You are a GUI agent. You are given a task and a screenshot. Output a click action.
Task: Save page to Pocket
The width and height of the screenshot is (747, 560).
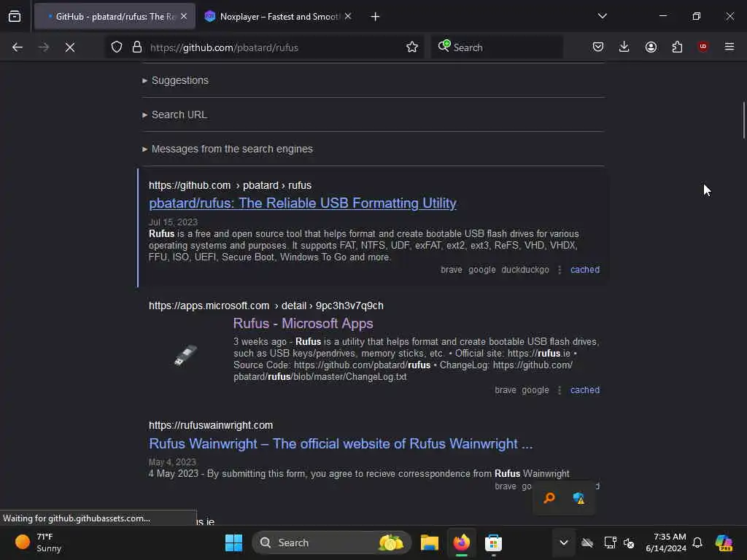pos(598,47)
